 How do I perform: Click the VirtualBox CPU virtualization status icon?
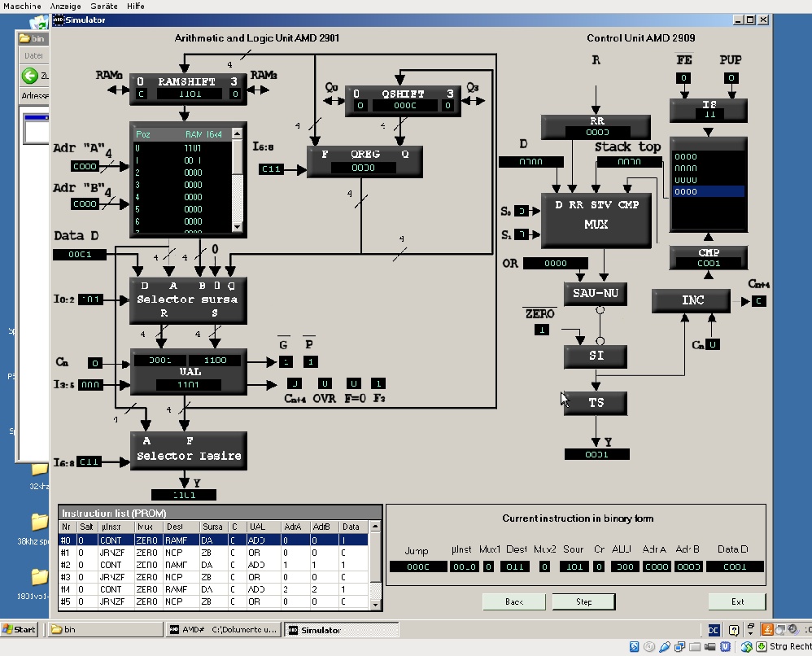pyautogui.click(x=726, y=647)
